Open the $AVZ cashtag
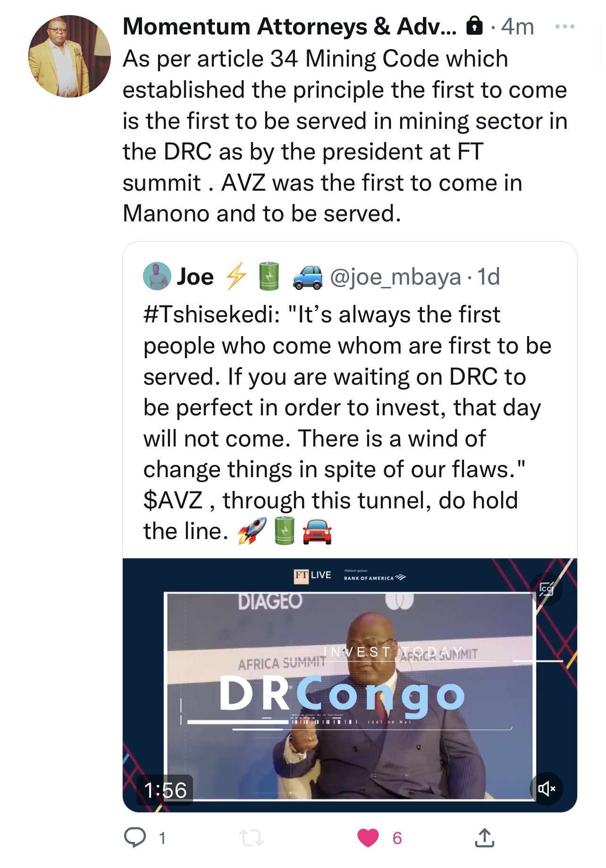The width and height of the screenshot is (606, 868). [x=173, y=500]
